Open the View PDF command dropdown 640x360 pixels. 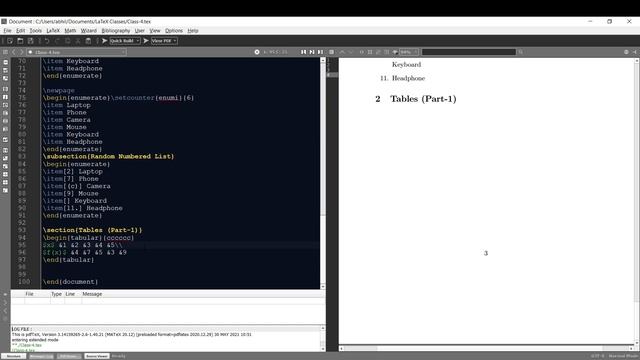click(x=164, y=41)
